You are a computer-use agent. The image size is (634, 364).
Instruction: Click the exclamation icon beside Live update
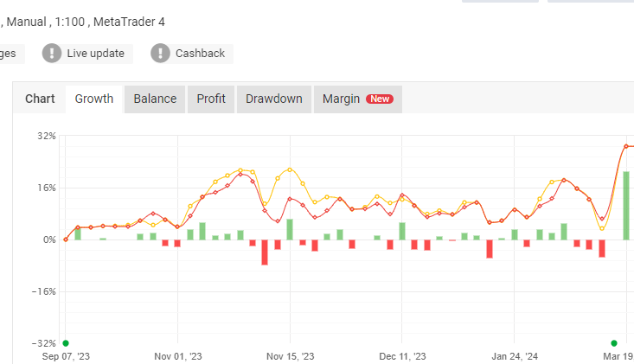[x=54, y=54]
